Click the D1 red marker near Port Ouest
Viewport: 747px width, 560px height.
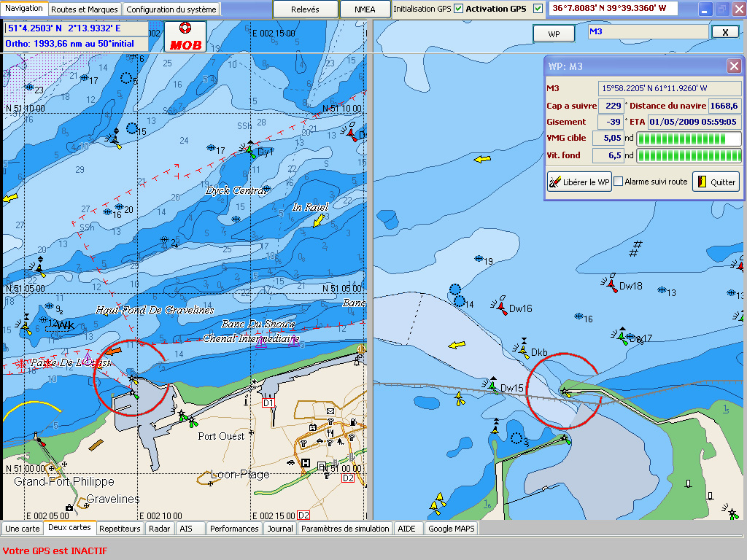(268, 402)
